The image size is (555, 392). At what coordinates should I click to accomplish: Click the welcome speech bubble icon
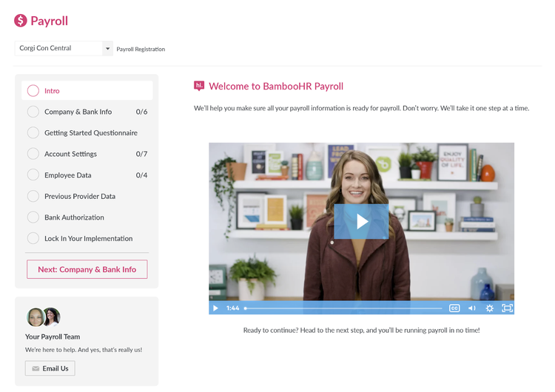(x=199, y=87)
